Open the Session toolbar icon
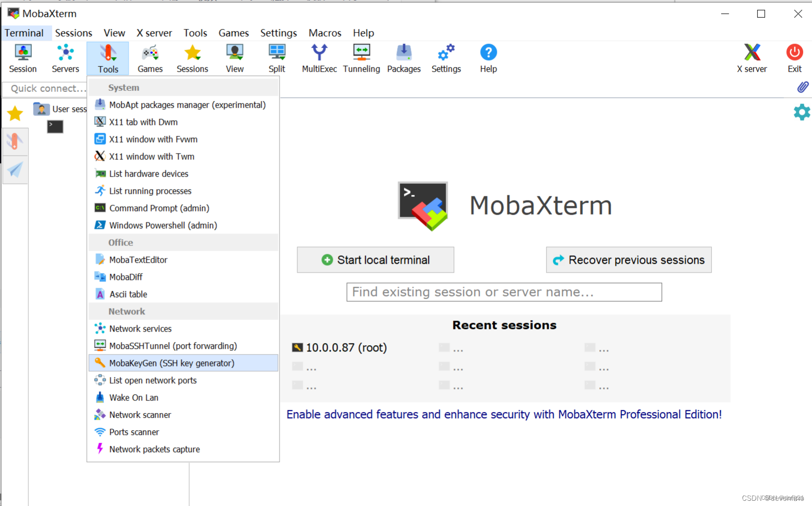The width and height of the screenshot is (812, 506). [x=23, y=58]
